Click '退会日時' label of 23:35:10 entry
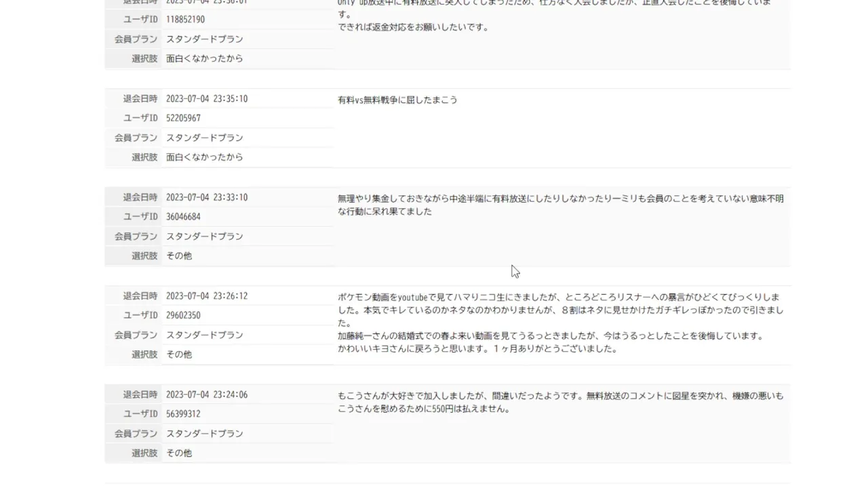This screenshot has height=488, width=868. (140, 99)
